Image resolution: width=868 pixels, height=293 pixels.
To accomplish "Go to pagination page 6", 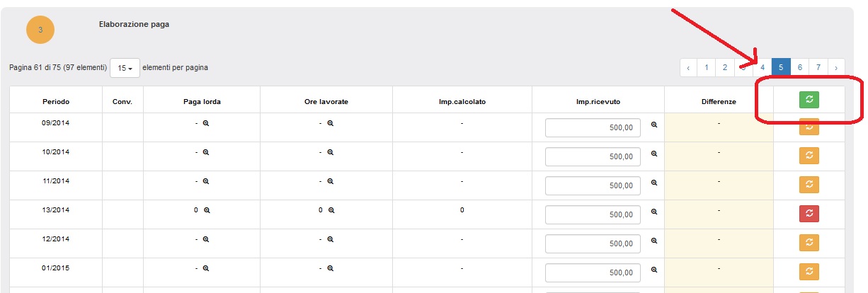I will (799, 67).
